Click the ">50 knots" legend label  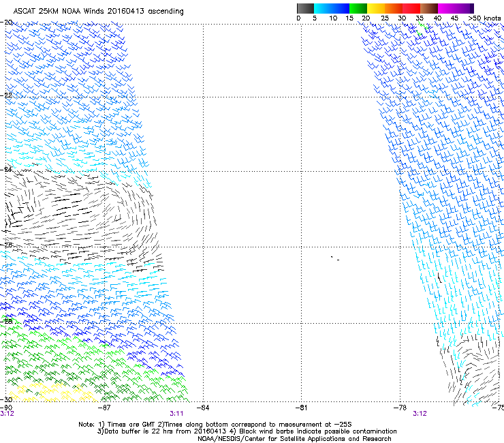tap(484, 18)
